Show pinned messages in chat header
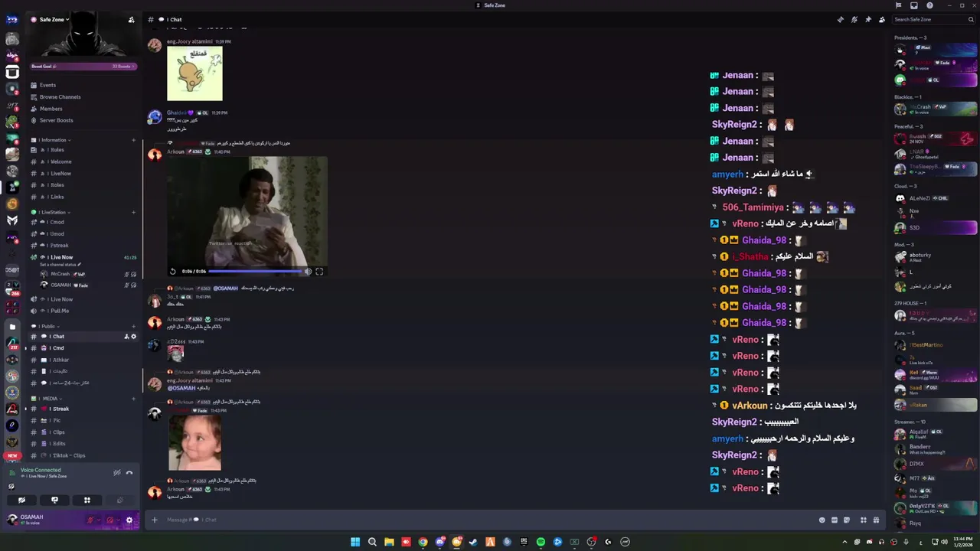 [x=868, y=19]
